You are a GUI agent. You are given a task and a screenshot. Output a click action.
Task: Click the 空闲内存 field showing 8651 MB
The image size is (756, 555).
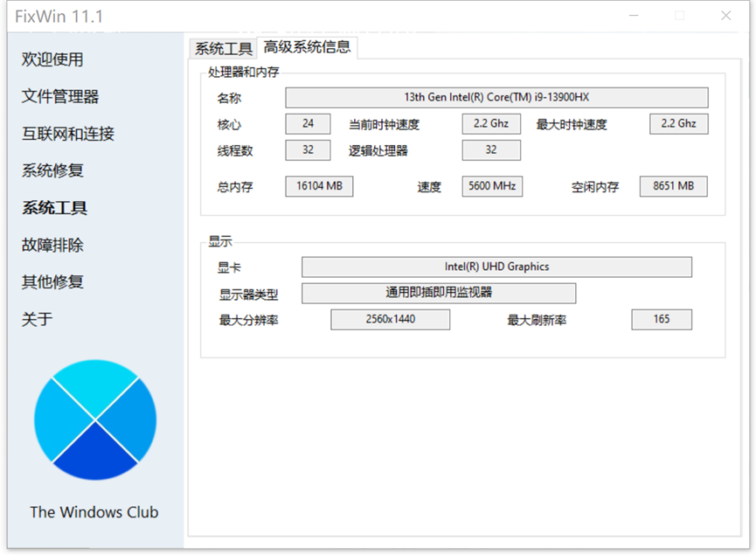point(674,186)
